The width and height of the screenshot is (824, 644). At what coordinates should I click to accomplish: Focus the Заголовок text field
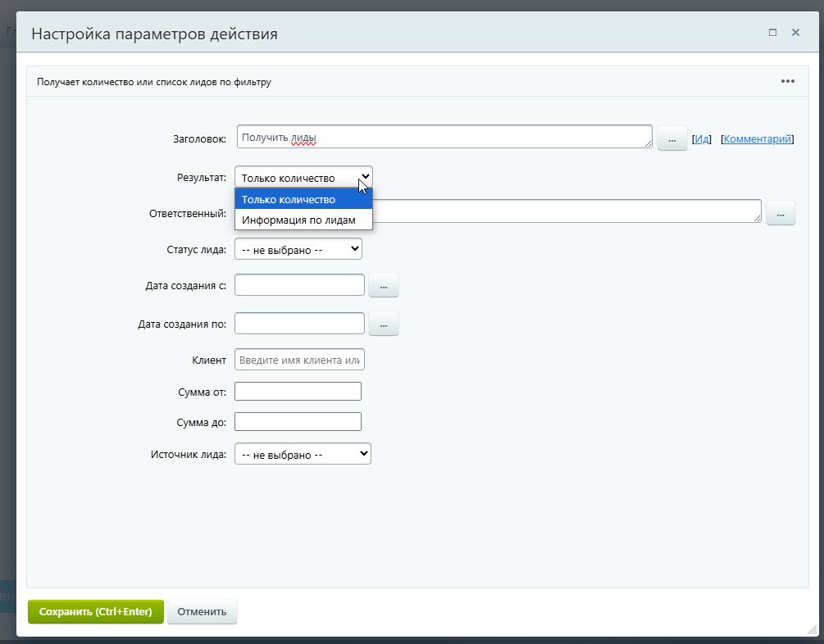(x=444, y=137)
